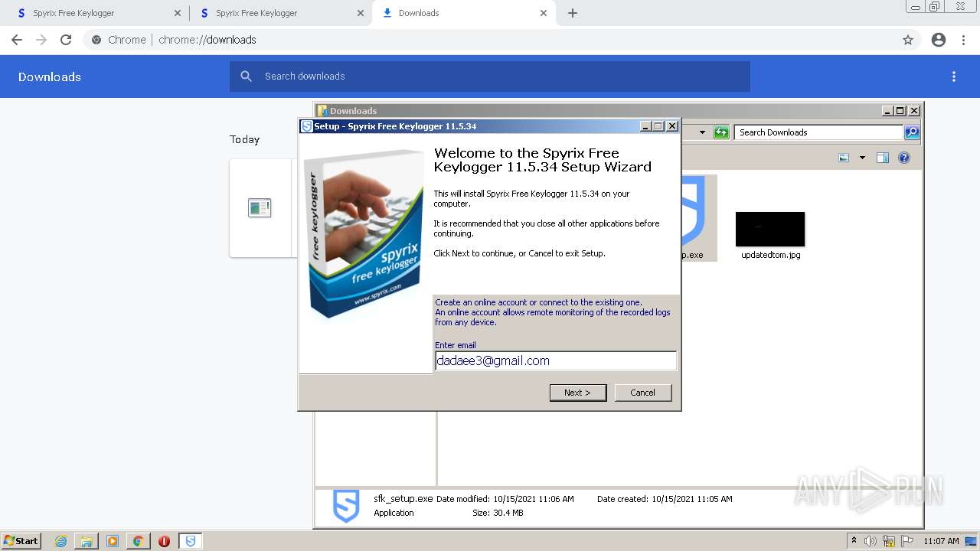Close the first Spyrix Free Keylogger tab
This screenshot has height=551, width=980.
coord(178,13)
